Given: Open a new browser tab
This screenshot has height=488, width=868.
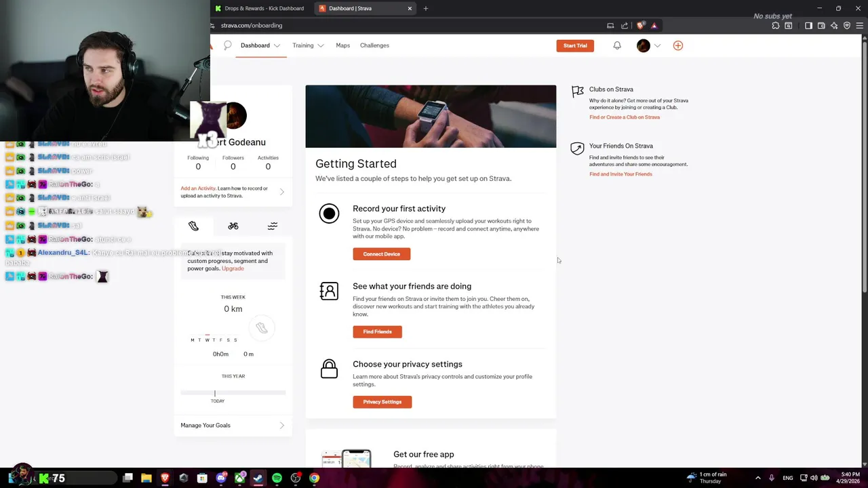Looking at the screenshot, I should pyautogui.click(x=426, y=8).
